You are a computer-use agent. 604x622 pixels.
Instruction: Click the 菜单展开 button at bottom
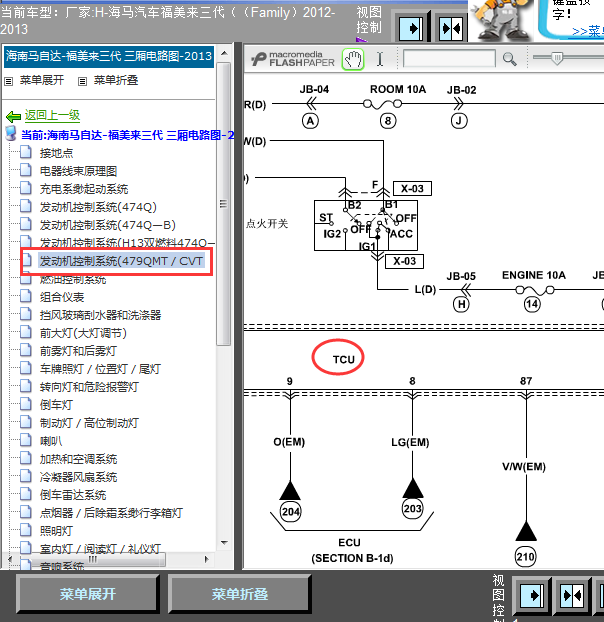tap(88, 594)
